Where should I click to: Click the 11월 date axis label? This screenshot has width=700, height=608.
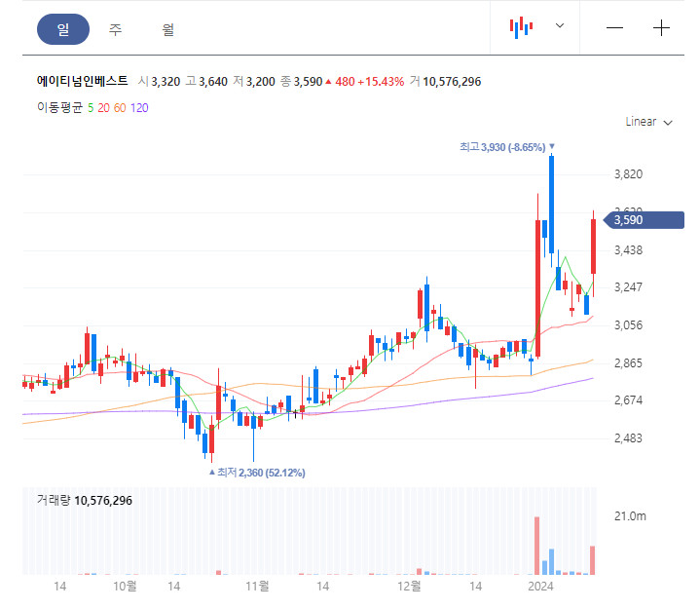[257, 587]
